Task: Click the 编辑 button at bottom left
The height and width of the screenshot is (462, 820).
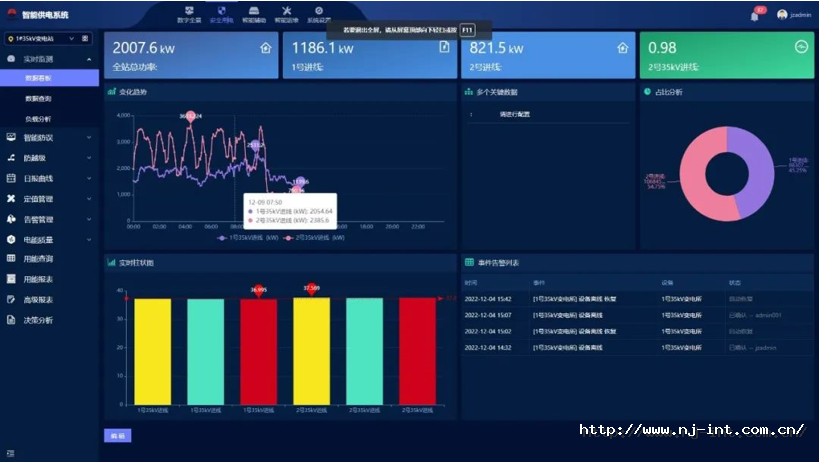Action: [x=116, y=436]
